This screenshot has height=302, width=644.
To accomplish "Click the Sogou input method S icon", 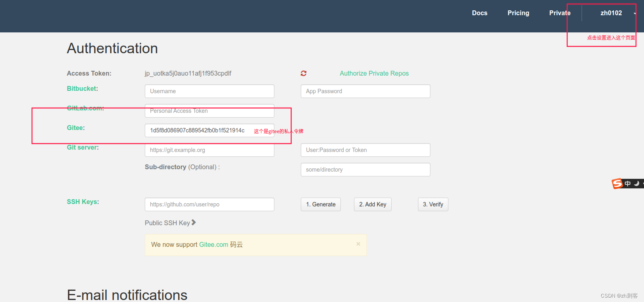I will [x=617, y=184].
